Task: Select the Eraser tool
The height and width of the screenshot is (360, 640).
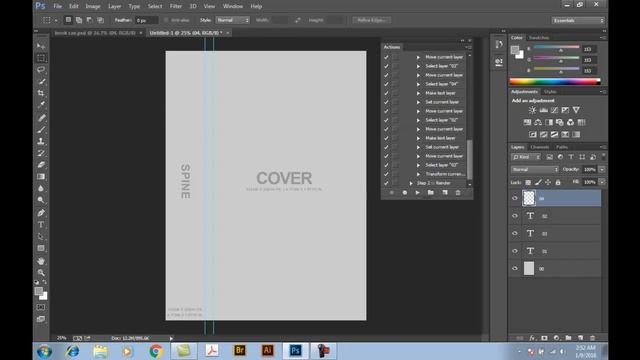Action: [x=41, y=165]
